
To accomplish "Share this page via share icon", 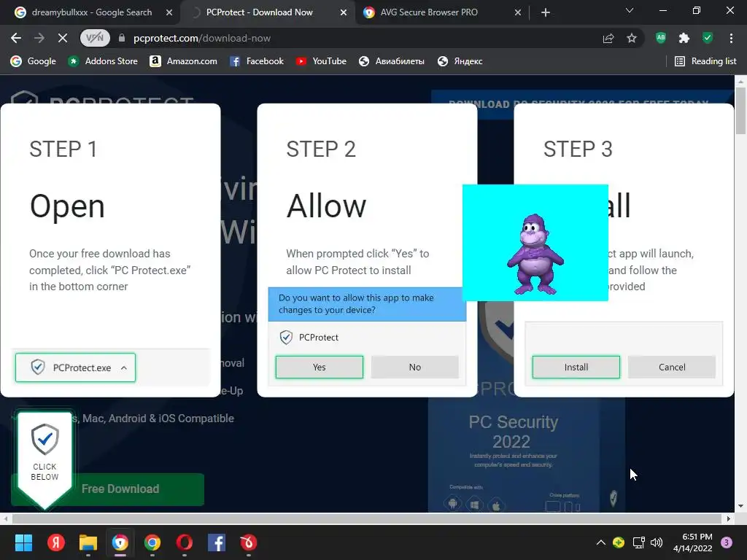I will point(608,38).
